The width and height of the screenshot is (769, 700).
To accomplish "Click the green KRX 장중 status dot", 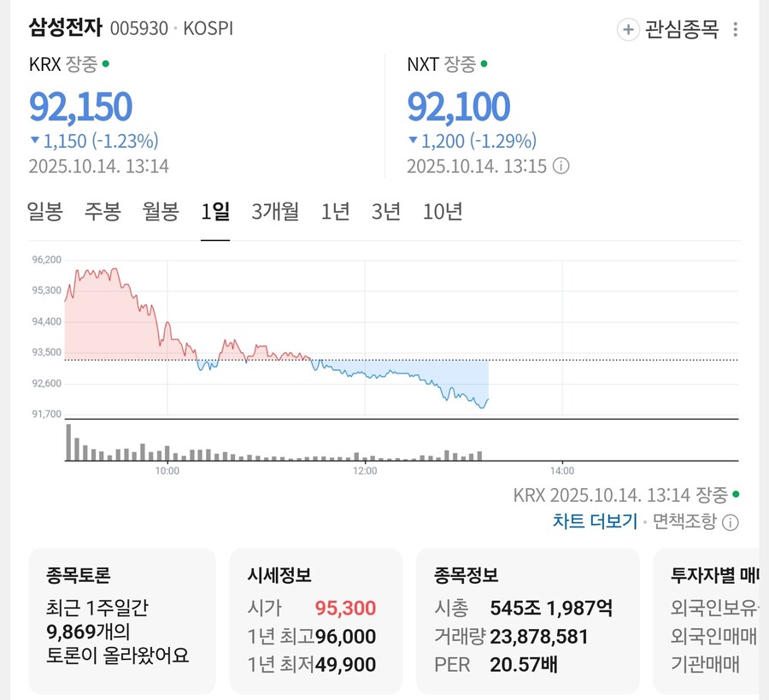I will 106,63.
